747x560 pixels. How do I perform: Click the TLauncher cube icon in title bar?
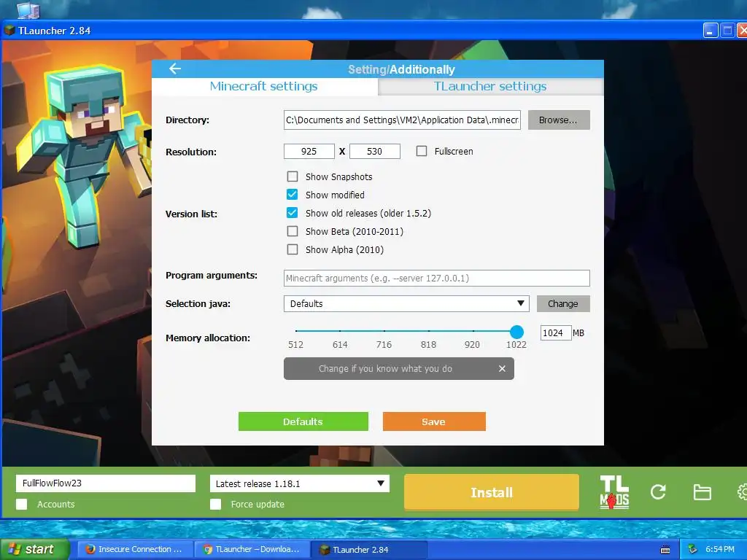9,31
